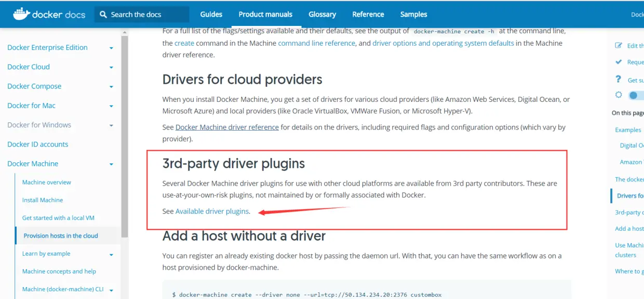
Task: Open the Product manuals tab
Action: point(265,14)
